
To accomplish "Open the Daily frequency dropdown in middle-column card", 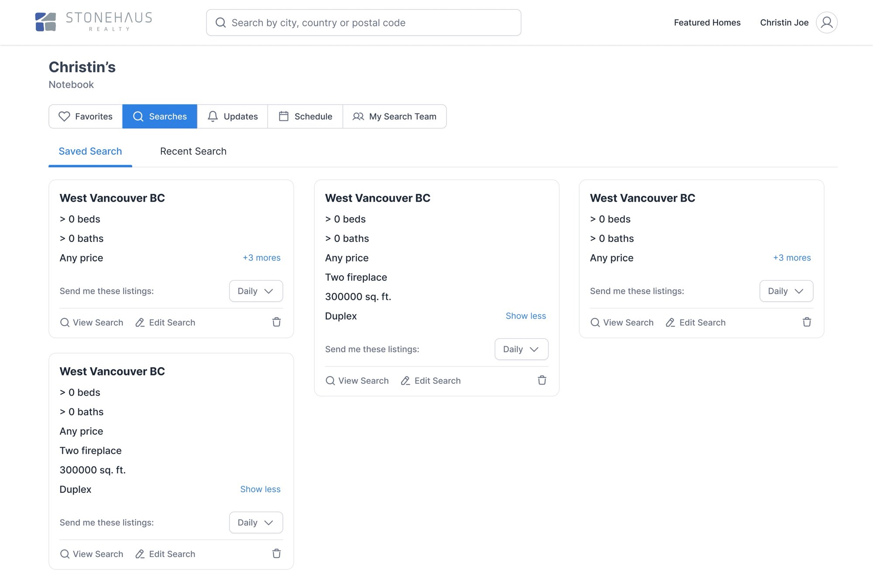I will [521, 349].
